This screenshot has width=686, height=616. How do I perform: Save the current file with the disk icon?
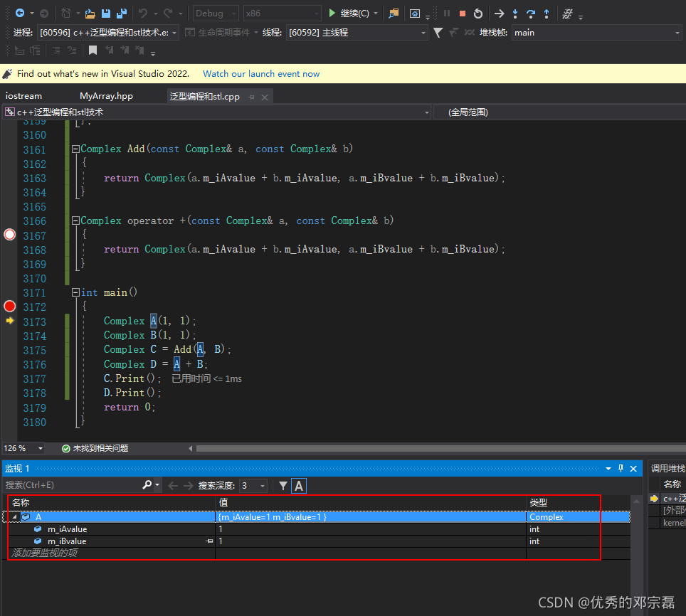coord(106,14)
